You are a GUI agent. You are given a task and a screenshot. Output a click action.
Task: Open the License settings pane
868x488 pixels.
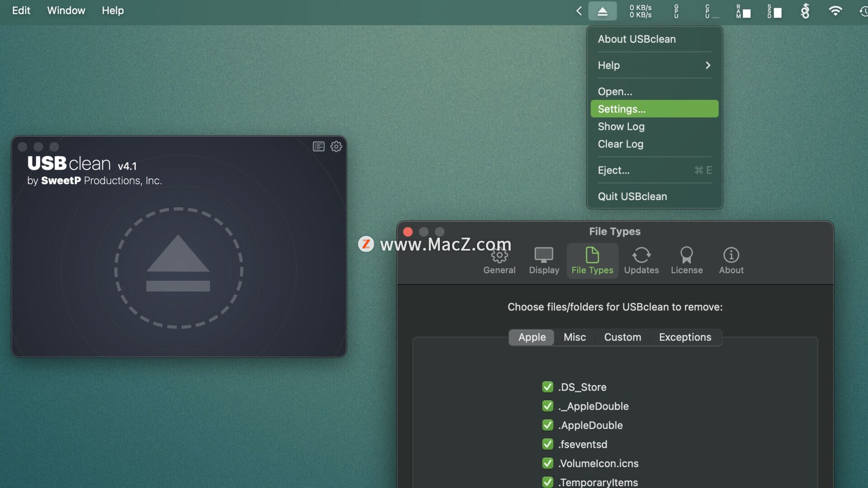coord(686,261)
